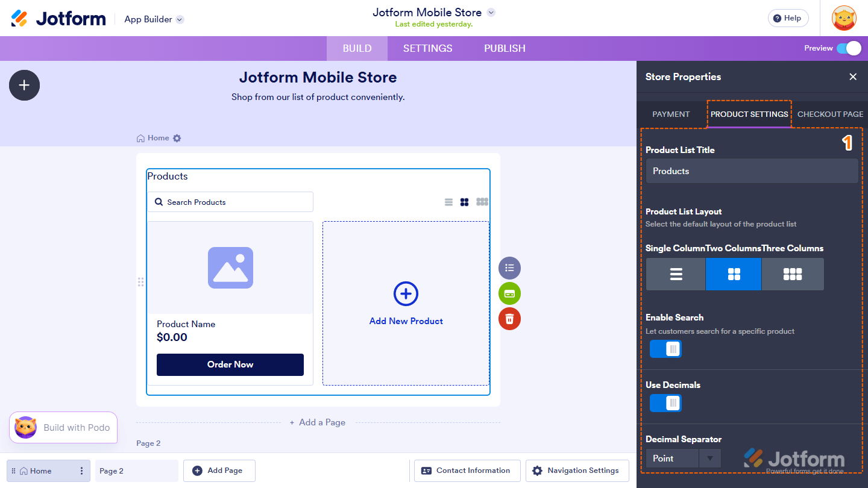
Task: Open the Home page gear settings icon
Action: (x=177, y=138)
